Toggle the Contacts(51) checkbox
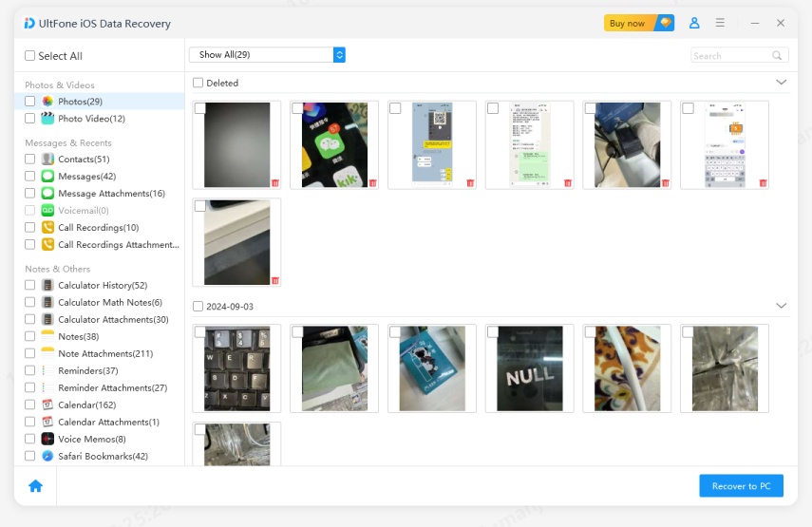Screen dimensions: 812x527 [x=30, y=160]
